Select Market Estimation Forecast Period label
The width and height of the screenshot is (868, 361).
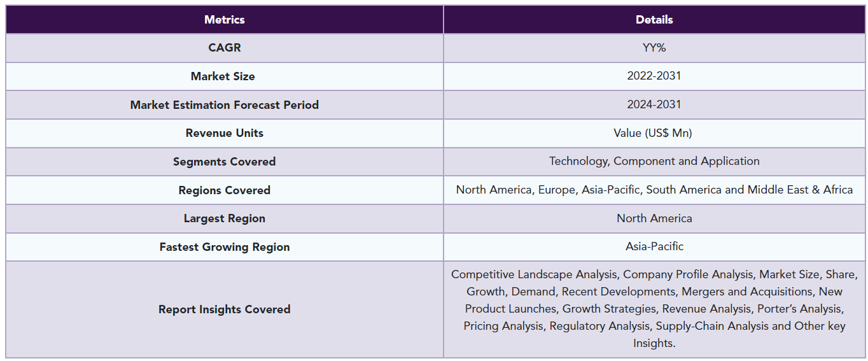tap(225, 105)
